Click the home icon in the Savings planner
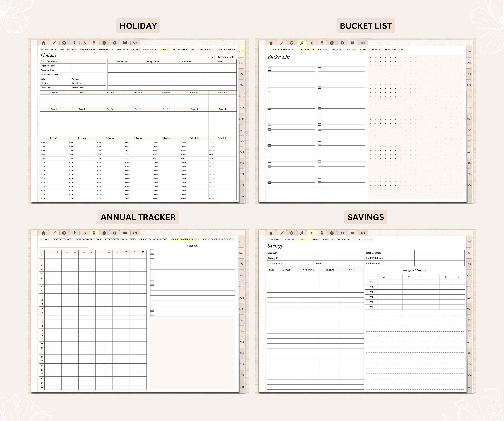 (271, 233)
